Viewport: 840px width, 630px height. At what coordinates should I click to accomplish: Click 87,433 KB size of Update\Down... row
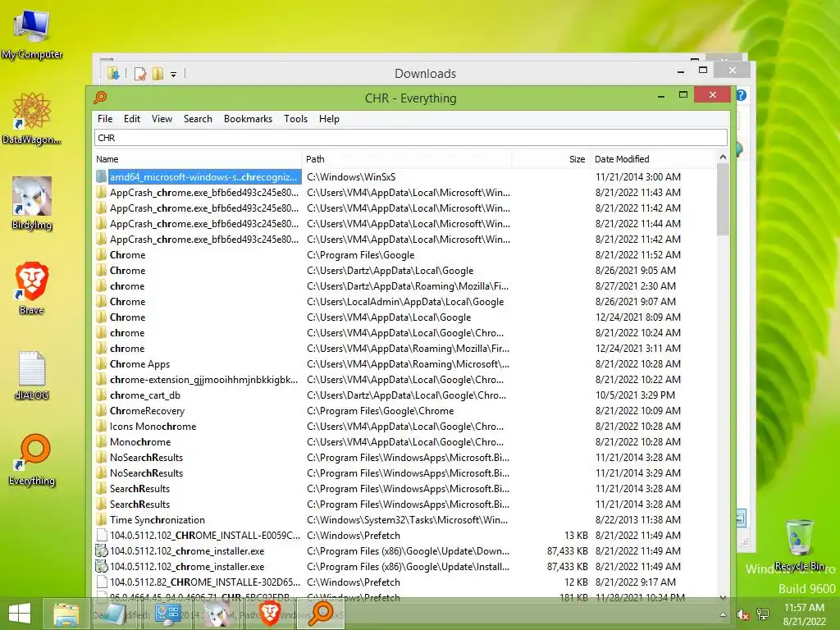[568, 550]
